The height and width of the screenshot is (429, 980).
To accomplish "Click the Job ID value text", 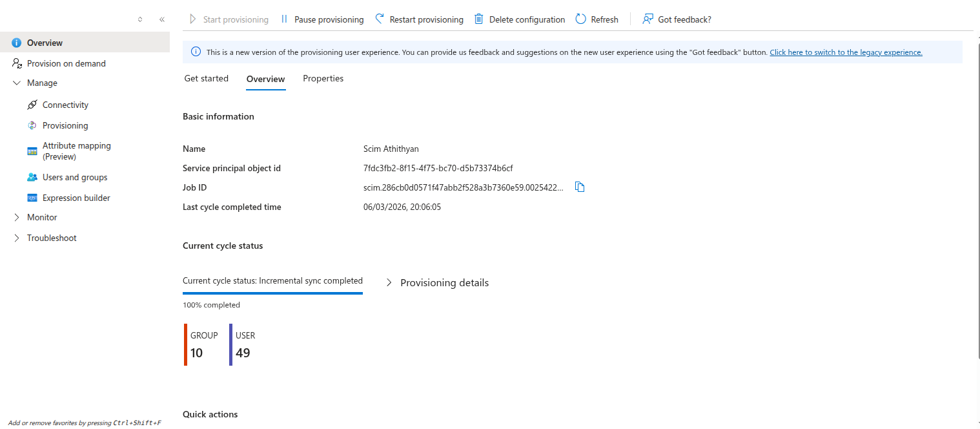I will pyautogui.click(x=464, y=187).
